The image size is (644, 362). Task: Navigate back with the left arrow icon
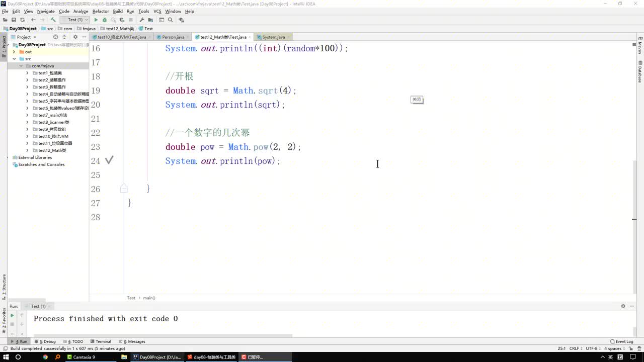[33, 20]
